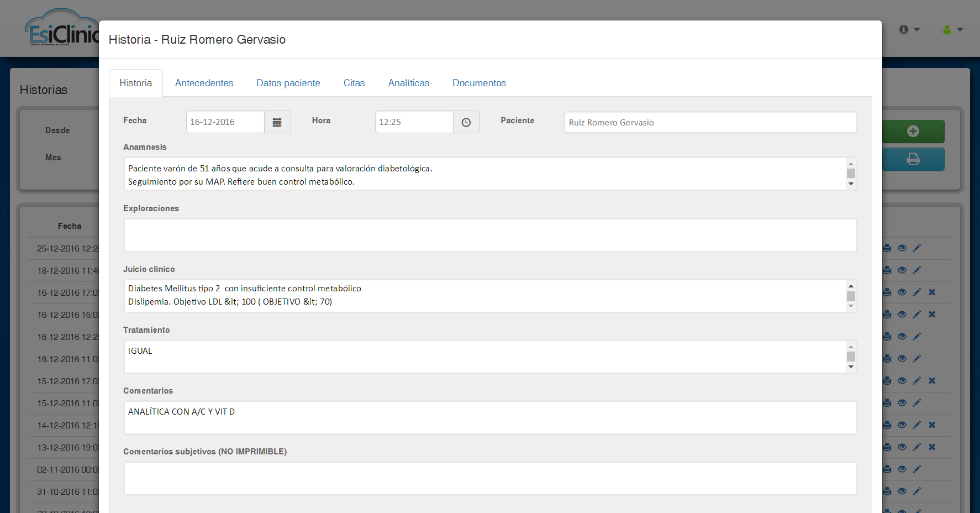Image resolution: width=980 pixels, height=513 pixels.
Task: Open the clock picker next to Hora
Action: 466,122
